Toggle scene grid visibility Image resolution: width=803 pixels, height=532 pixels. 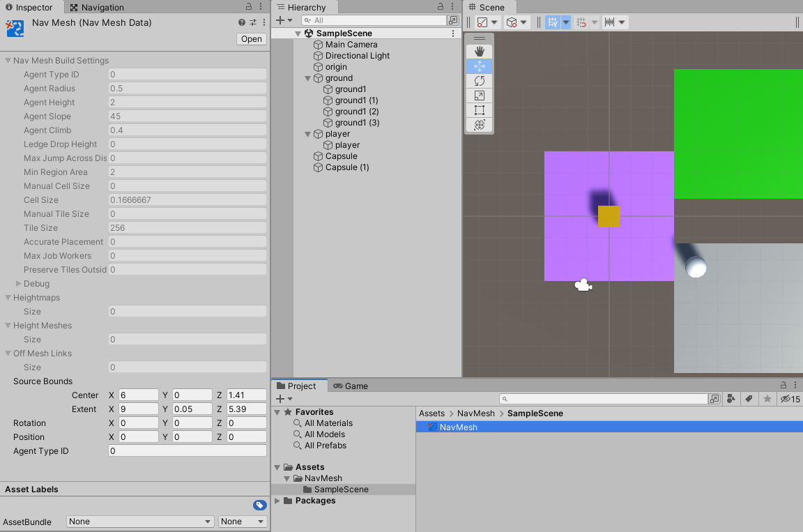tap(553, 22)
